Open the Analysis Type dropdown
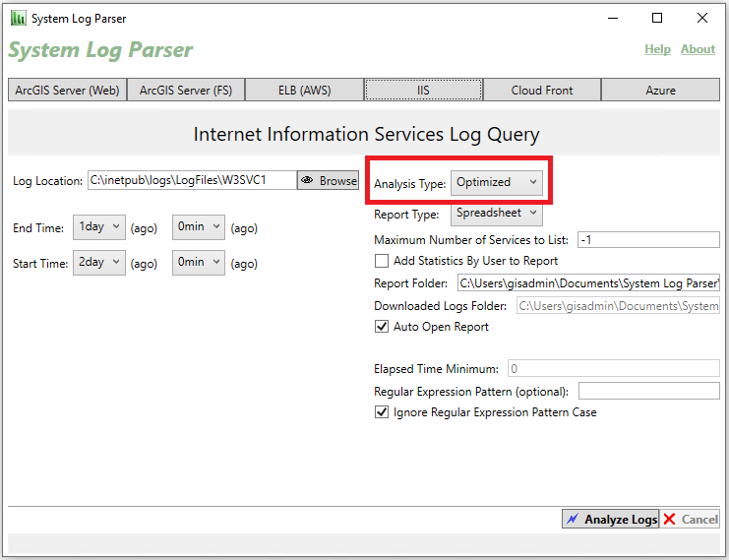The width and height of the screenshot is (729, 560). [x=495, y=182]
